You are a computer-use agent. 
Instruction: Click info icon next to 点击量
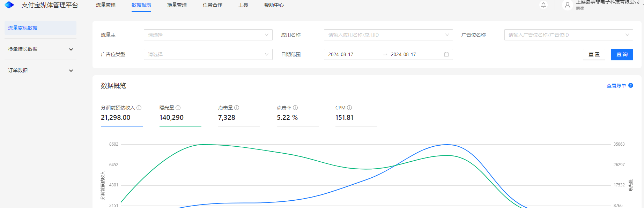coord(237,108)
